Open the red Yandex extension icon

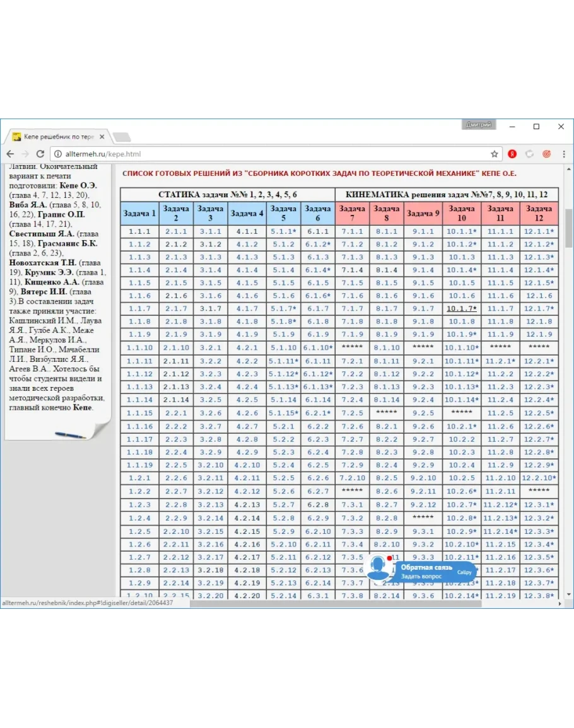pyautogui.click(x=513, y=154)
